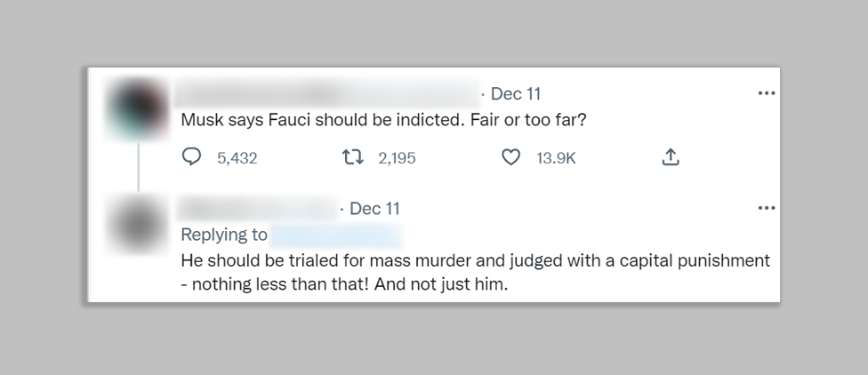Click the "Replying to" label
The height and width of the screenshot is (375, 868).
[x=223, y=235]
